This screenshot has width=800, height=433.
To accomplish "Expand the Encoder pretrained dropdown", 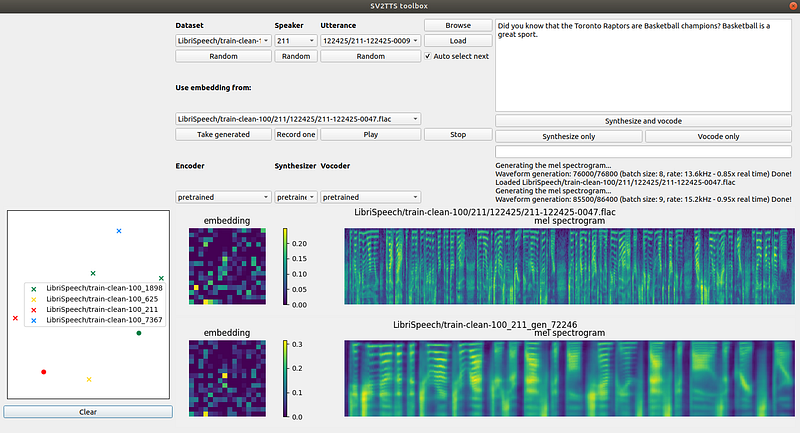I will (222, 197).
